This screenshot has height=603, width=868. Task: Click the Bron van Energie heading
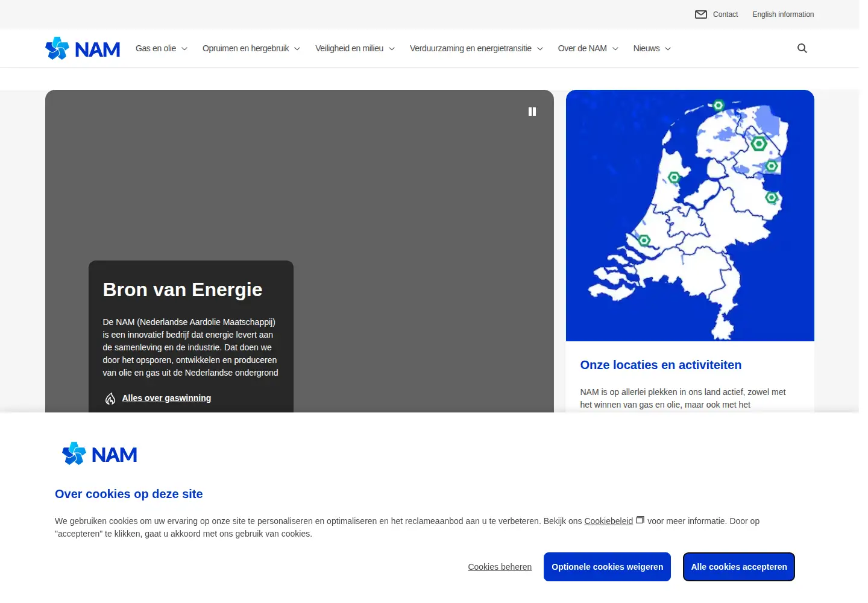point(183,289)
